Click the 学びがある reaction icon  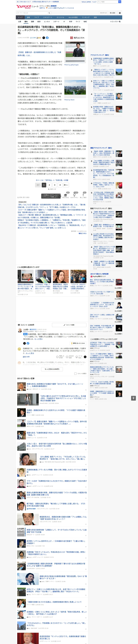[x=66, y=195]
